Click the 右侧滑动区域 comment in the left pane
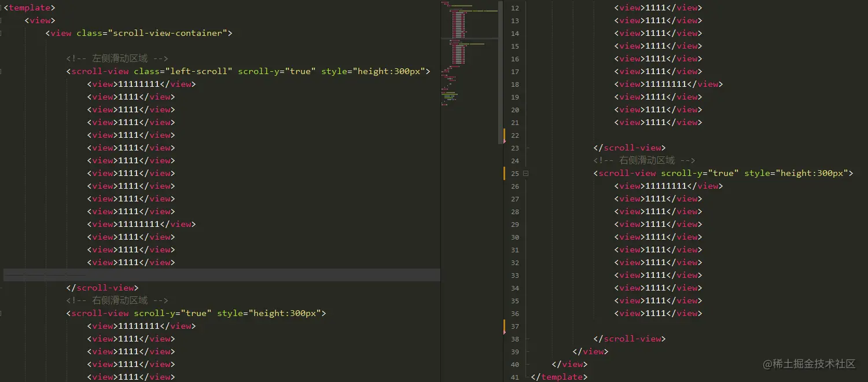Screen dimensions: 868x382 (117, 300)
